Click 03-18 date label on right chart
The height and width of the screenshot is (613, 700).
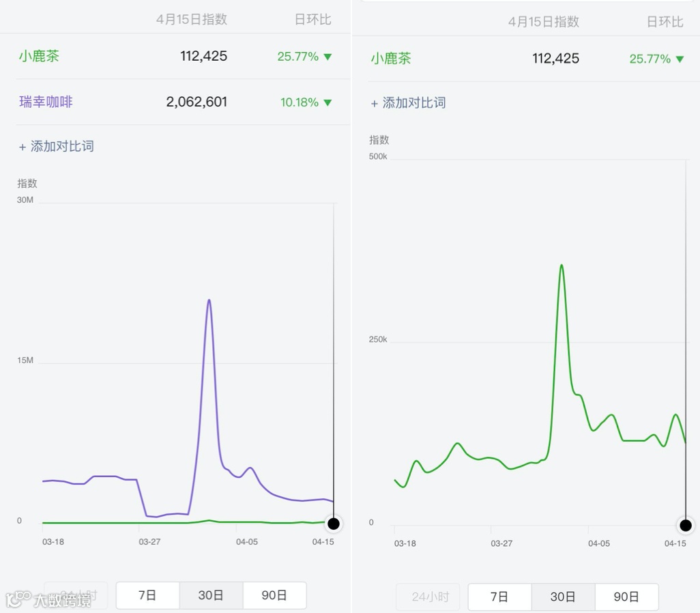tap(405, 543)
